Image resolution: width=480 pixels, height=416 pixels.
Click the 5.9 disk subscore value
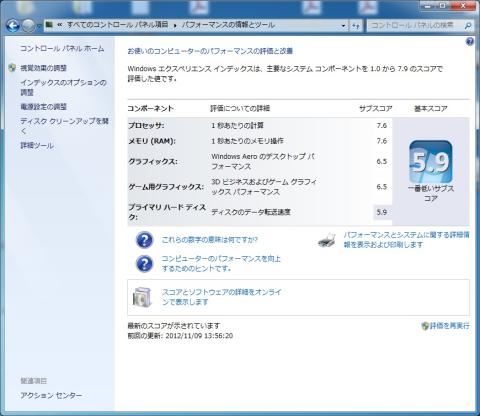tap(382, 212)
